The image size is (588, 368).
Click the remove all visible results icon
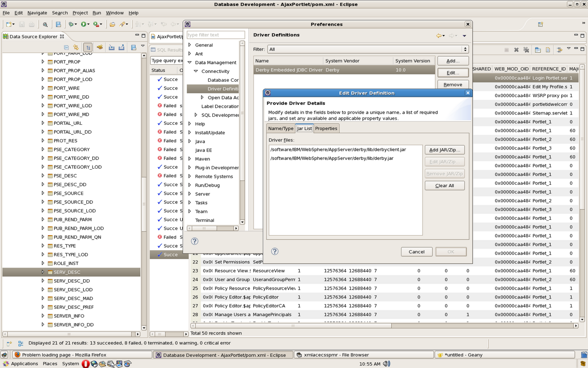pos(526,49)
